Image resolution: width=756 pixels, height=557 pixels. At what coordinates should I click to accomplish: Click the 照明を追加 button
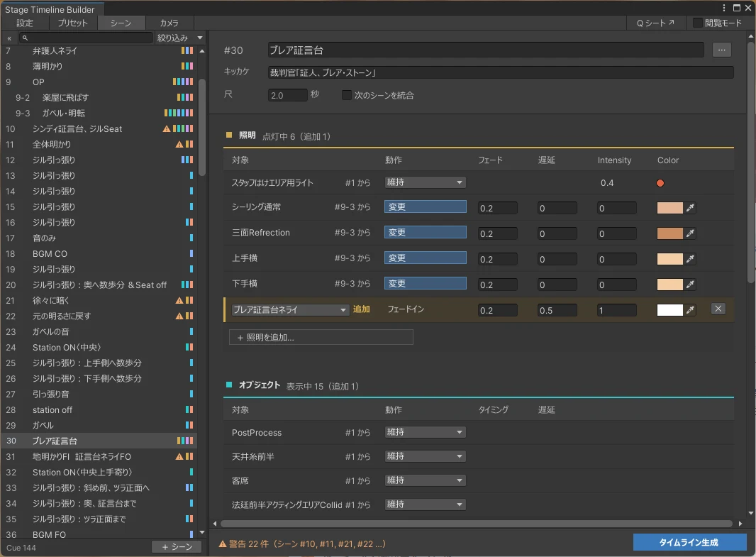tap(321, 337)
